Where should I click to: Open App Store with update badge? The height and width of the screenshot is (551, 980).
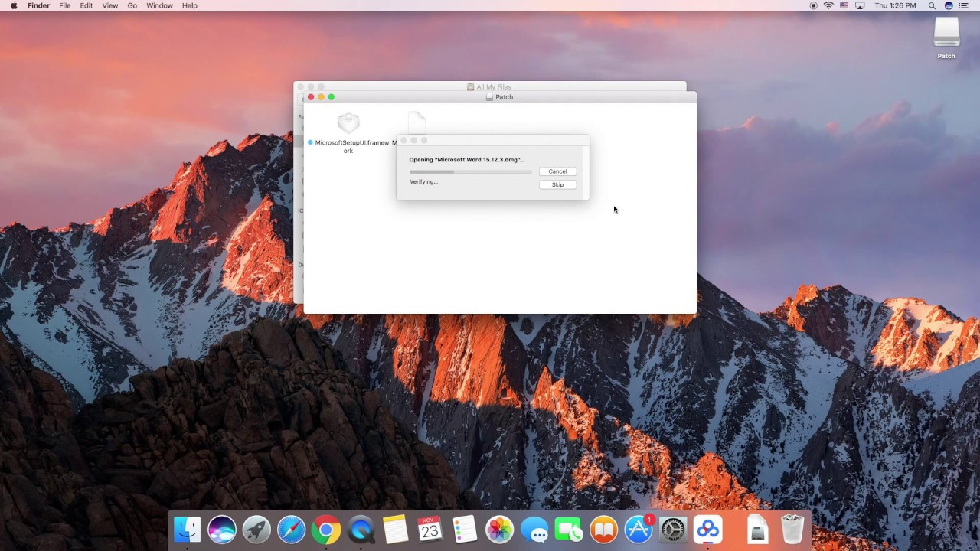pos(639,530)
